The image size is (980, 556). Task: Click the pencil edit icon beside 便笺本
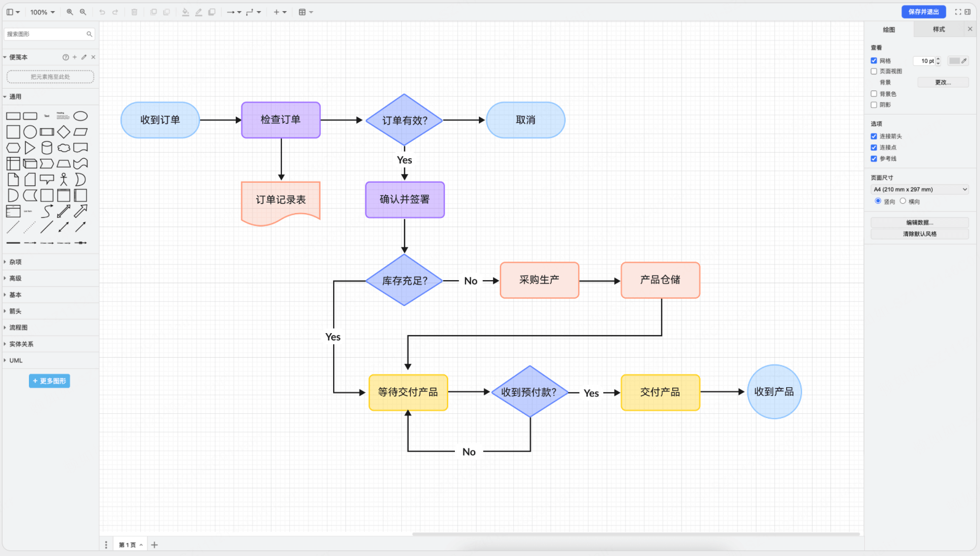(84, 57)
